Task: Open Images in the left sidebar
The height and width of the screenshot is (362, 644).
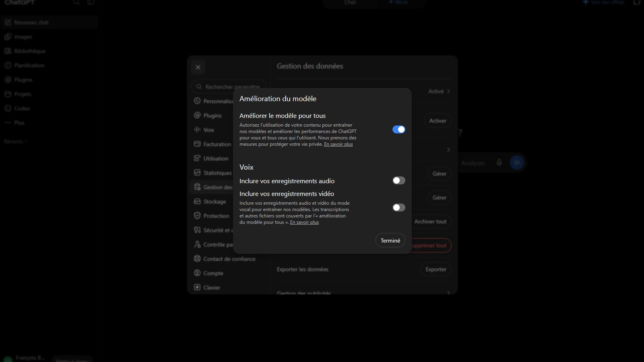Action: click(x=49, y=37)
